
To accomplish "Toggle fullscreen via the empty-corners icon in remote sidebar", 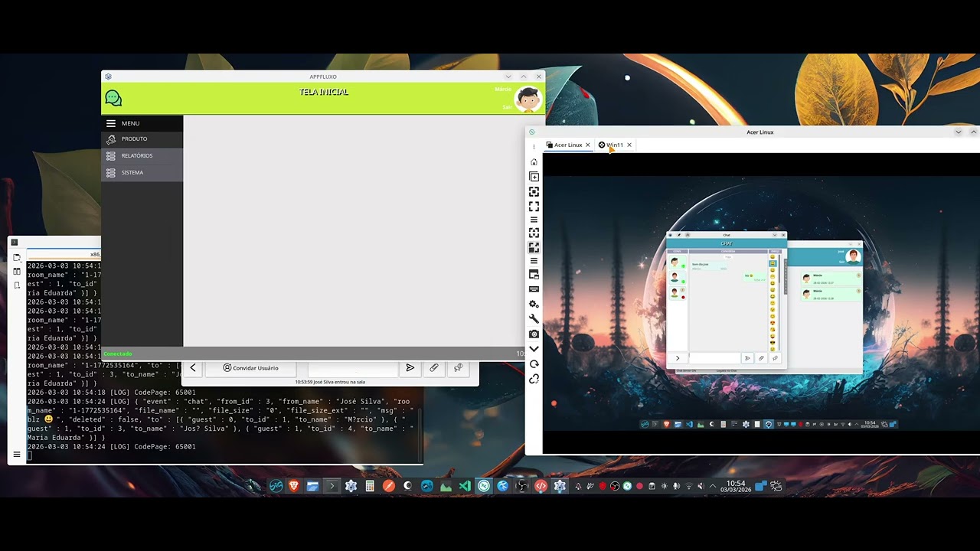I will (534, 207).
